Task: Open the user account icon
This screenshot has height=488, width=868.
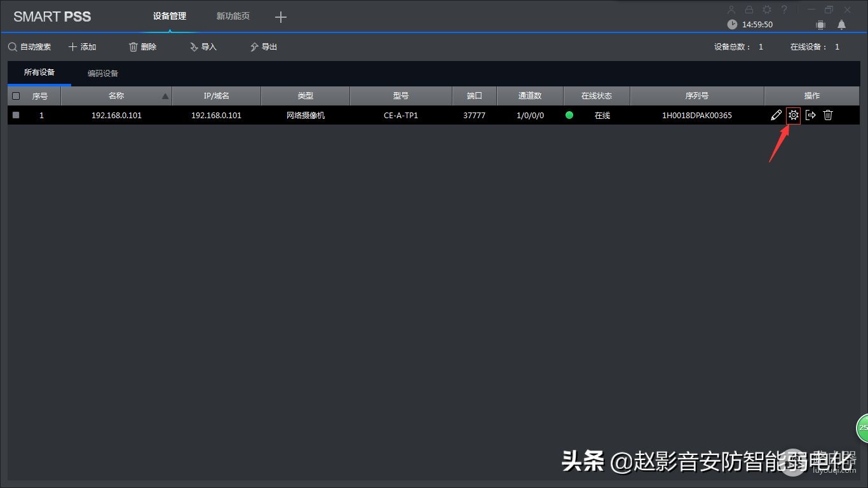Action: pos(731,10)
